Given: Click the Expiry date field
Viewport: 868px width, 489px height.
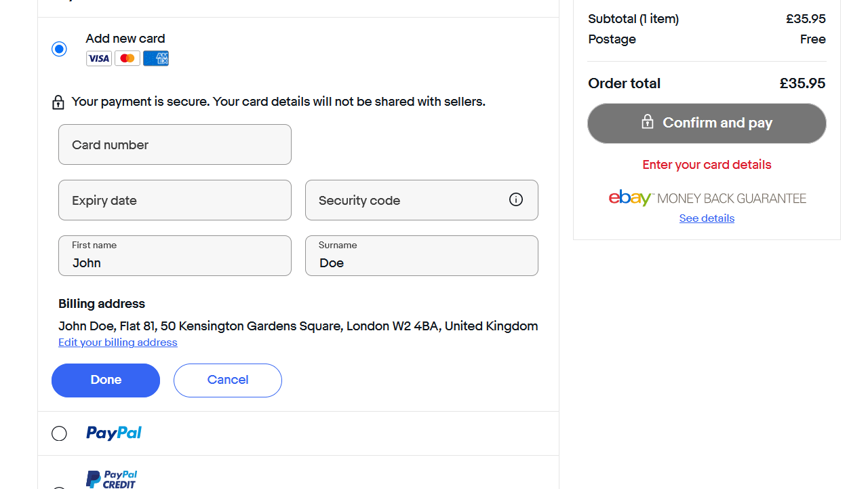Looking at the screenshot, I should 174,199.
